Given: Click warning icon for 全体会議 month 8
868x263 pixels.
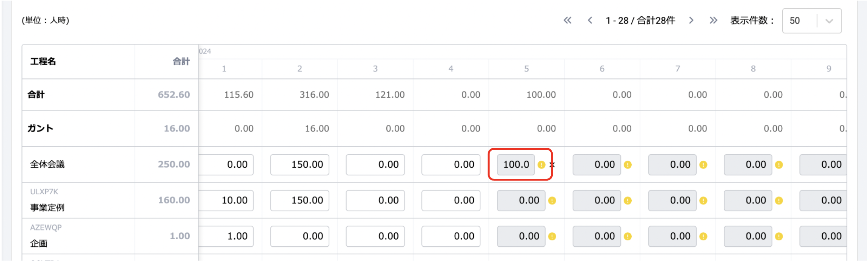Looking at the screenshot, I should pyautogui.click(x=779, y=164).
